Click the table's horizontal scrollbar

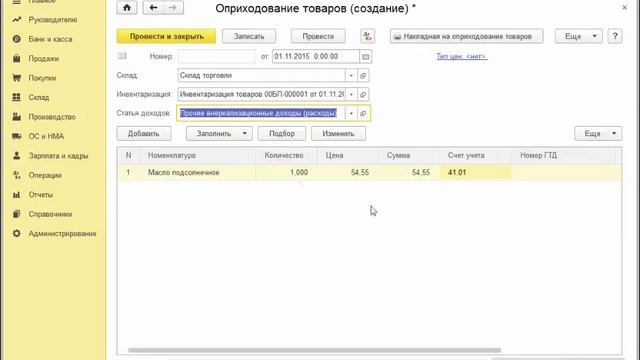(x=314, y=350)
